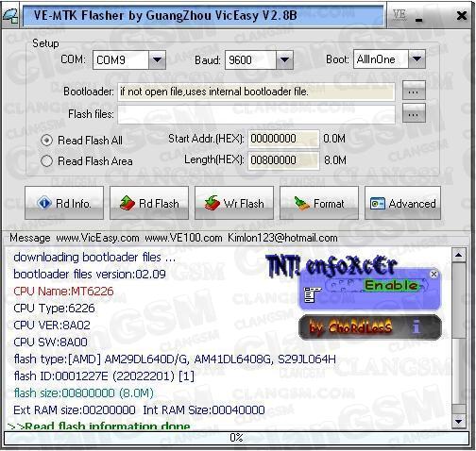Open the Baud rate dropdown arrow

[284, 59]
